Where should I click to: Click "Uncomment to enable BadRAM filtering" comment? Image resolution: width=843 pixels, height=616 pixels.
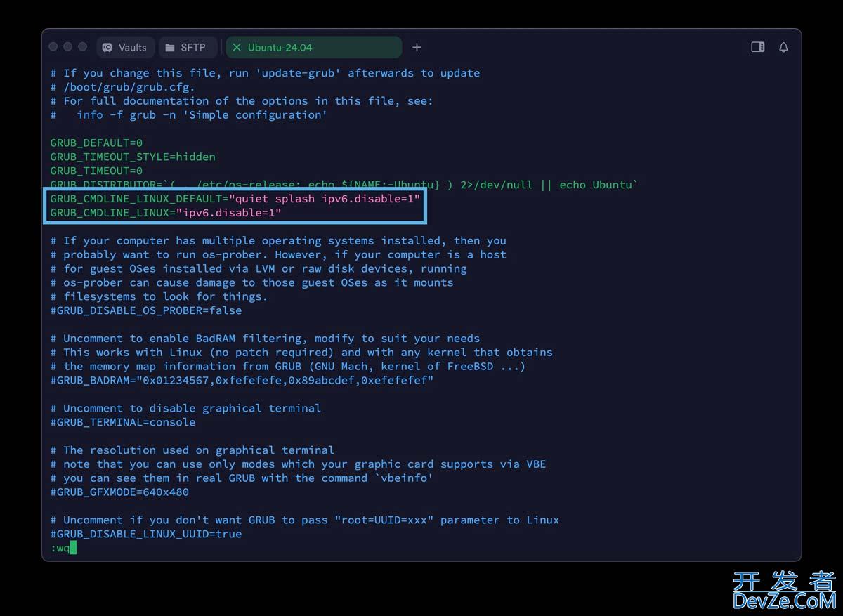click(265, 339)
